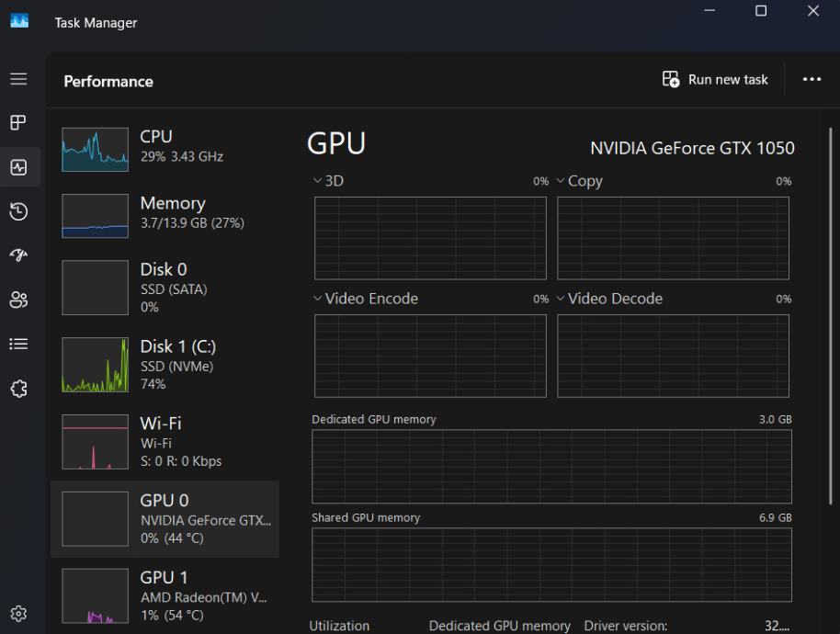840x634 pixels.
Task: Click the Wi-Fi activity graph thumbnail
Action: coord(95,442)
